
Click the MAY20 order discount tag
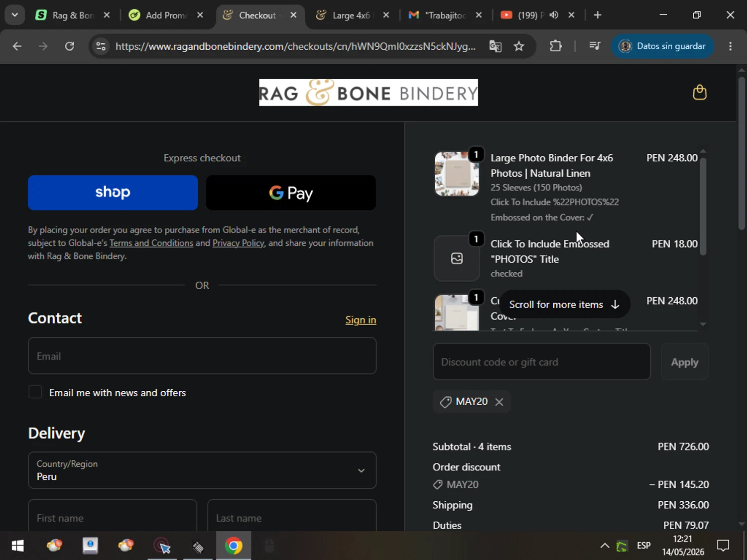[x=456, y=484]
